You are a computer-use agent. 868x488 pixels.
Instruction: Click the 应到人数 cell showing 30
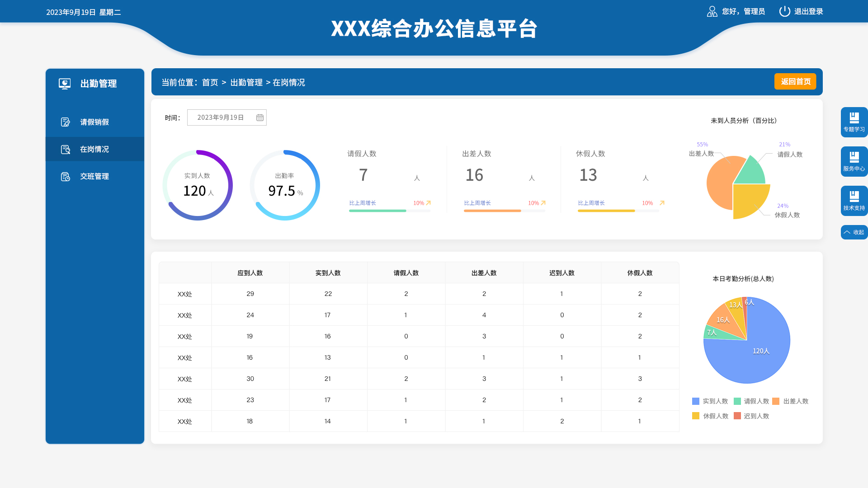coord(250,379)
